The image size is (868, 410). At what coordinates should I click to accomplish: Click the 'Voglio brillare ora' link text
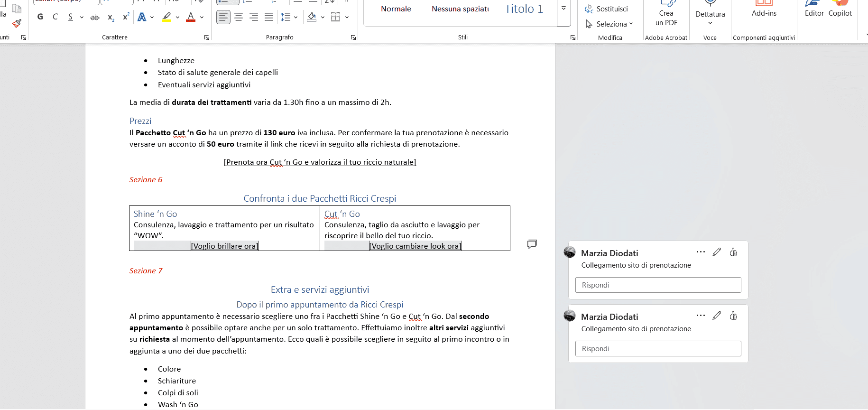tap(225, 246)
